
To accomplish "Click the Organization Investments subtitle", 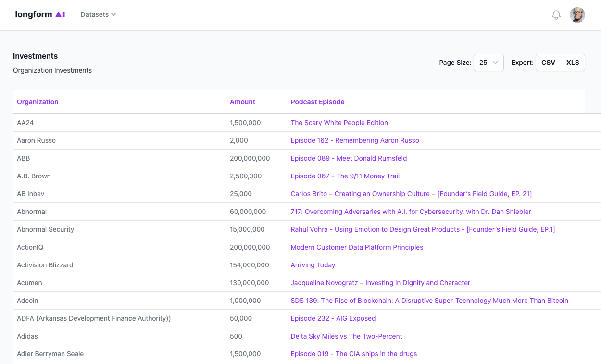I will tap(52, 70).
